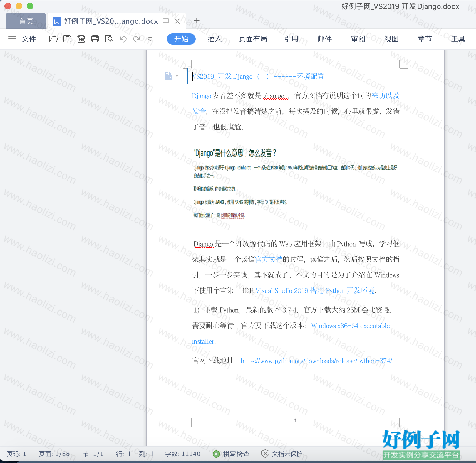Click 节: 1/1 in status bar
The width and height of the screenshot is (476, 463).
point(93,454)
